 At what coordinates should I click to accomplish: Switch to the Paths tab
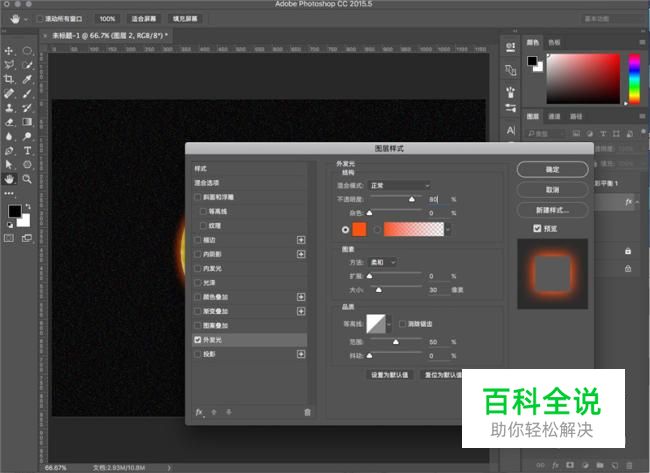click(x=576, y=116)
